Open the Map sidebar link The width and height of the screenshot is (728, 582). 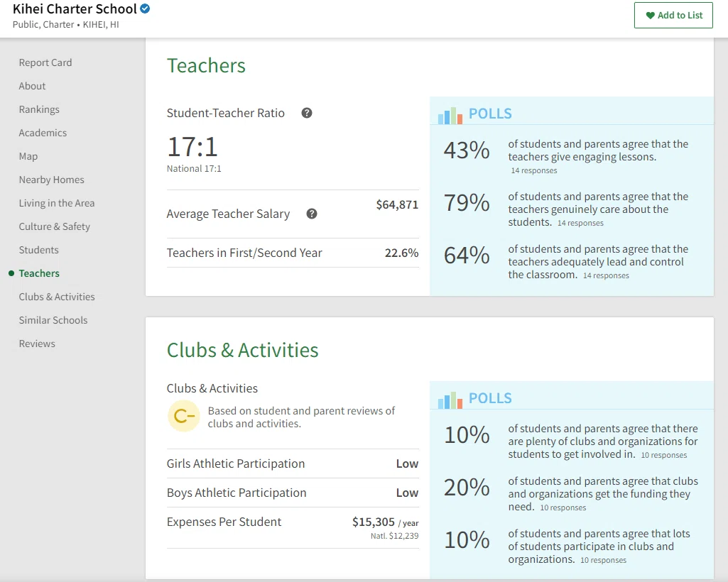coord(28,156)
